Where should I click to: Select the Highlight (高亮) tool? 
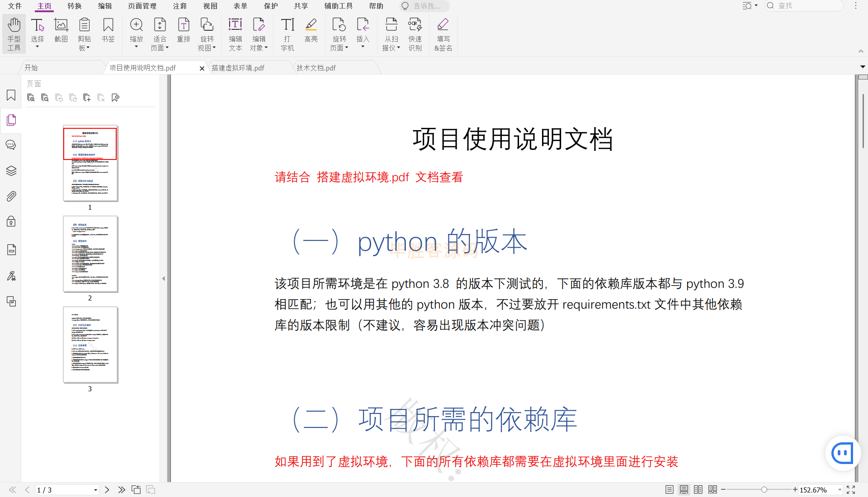[x=311, y=31]
